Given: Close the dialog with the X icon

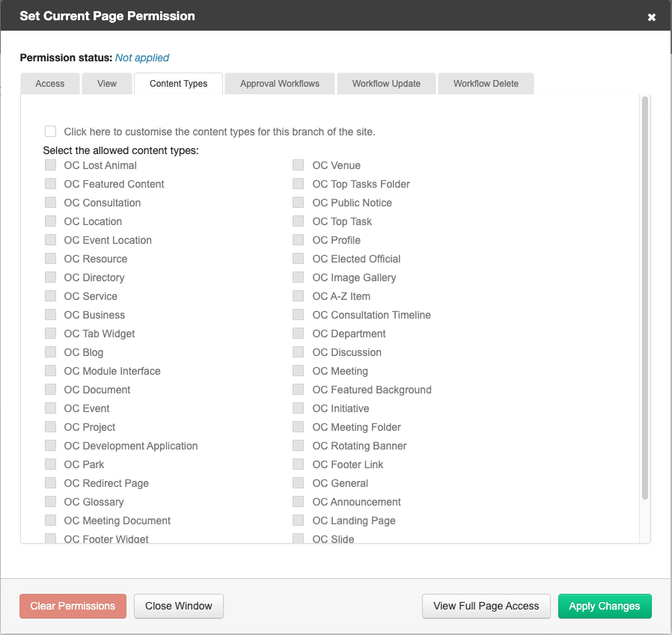Looking at the screenshot, I should [x=652, y=16].
